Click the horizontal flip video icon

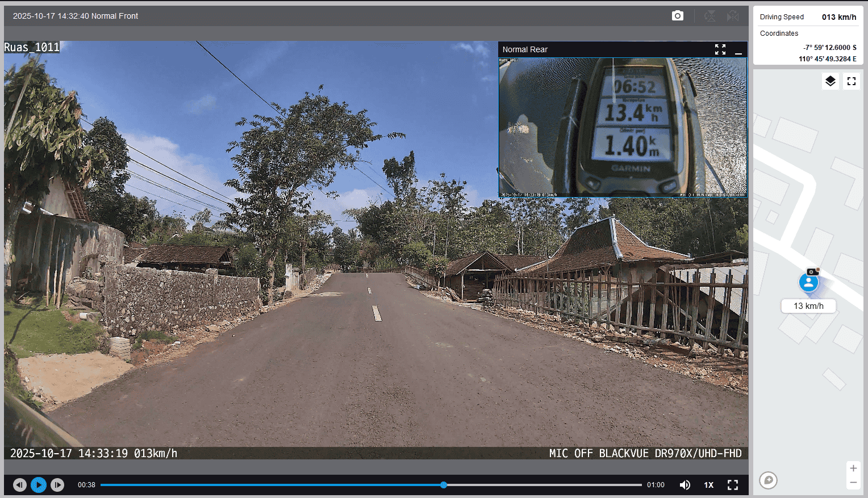pyautogui.click(x=733, y=16)
